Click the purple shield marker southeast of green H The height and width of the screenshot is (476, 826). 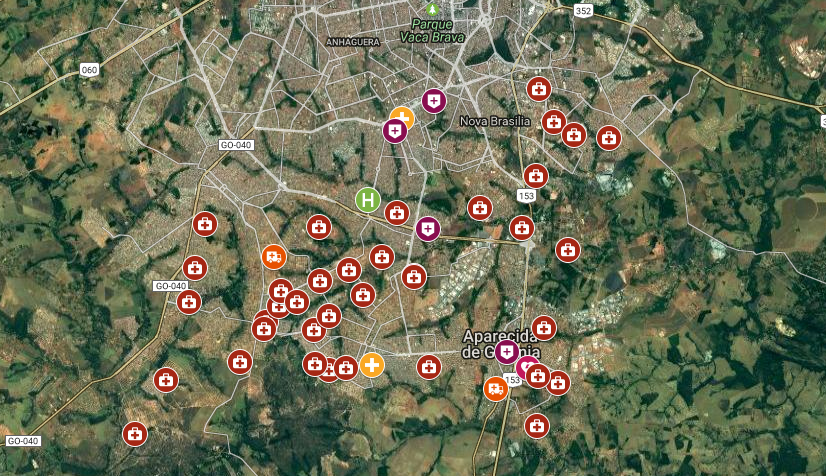[x=428, y=229]
